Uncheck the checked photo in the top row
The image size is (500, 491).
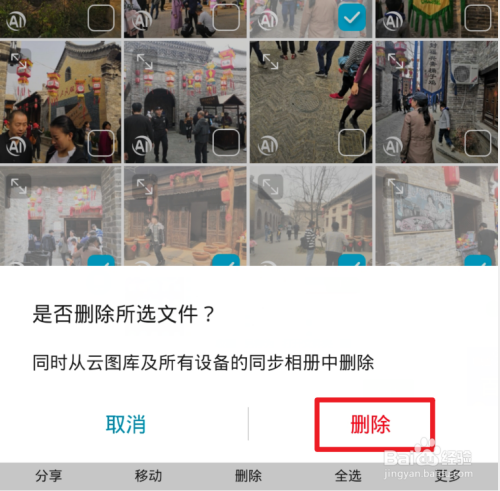pos(352,18)
